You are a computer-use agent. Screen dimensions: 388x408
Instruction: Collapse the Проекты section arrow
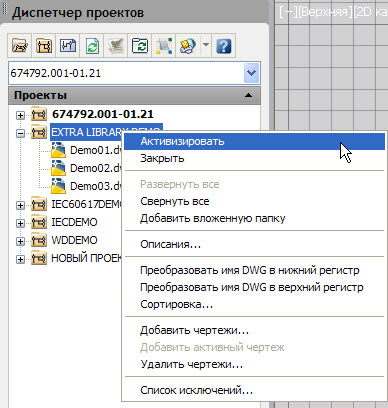[x=248, y=95]
